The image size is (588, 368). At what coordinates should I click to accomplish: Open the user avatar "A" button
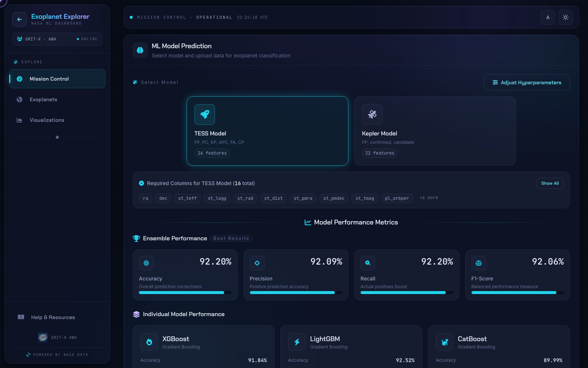click(x=548, y=17)
